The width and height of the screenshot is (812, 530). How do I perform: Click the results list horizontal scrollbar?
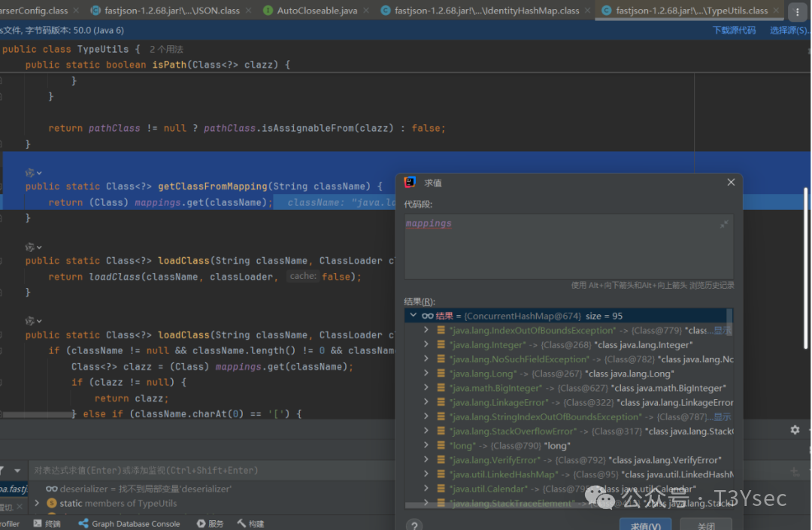pyautogui.click(x=526, y=506)
